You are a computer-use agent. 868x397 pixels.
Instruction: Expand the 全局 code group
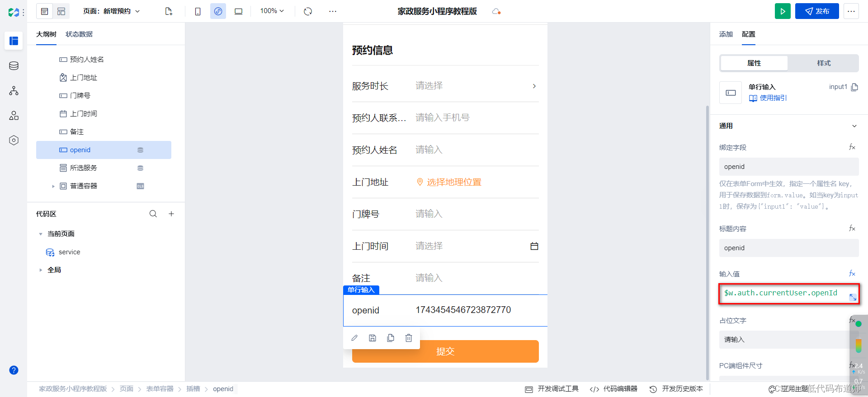coord(41,270)
